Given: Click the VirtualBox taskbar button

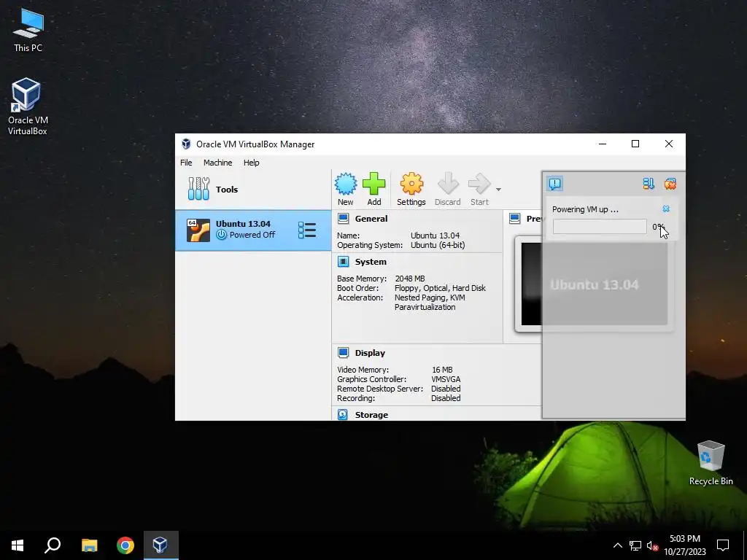Looking at the screenshot, I should tap(160, 545).
